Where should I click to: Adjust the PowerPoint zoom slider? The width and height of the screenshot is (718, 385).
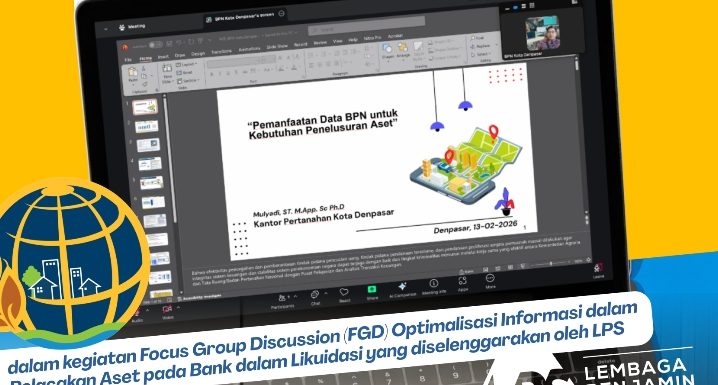tap(551, 264)
